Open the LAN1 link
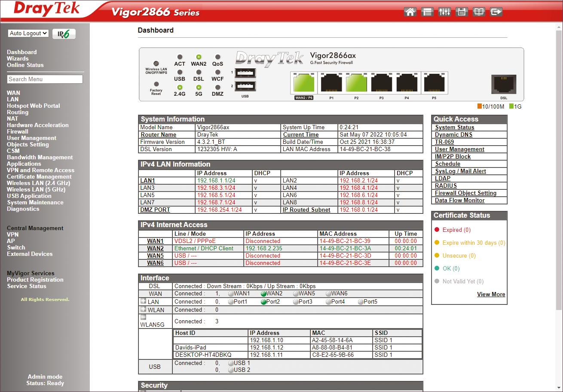The image size is (563, 392). click(147, 180)
